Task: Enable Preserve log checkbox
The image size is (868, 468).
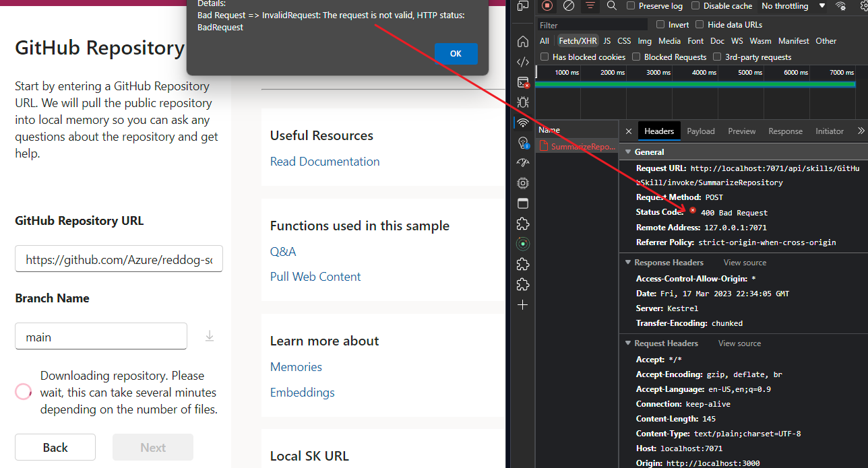Action: tap(631, 5)
